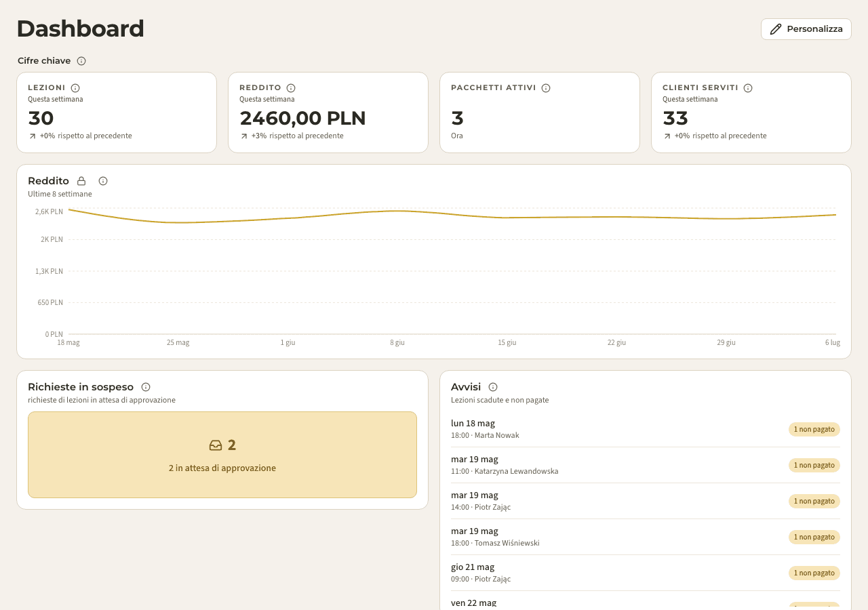Click the 2K PLN axis label
868x610 pixels.
point(52,239)
